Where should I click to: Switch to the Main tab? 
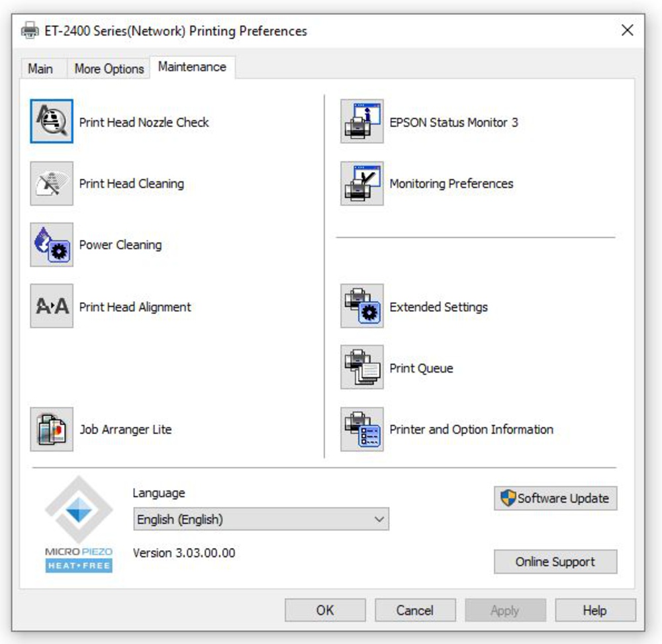pos(40,69)
